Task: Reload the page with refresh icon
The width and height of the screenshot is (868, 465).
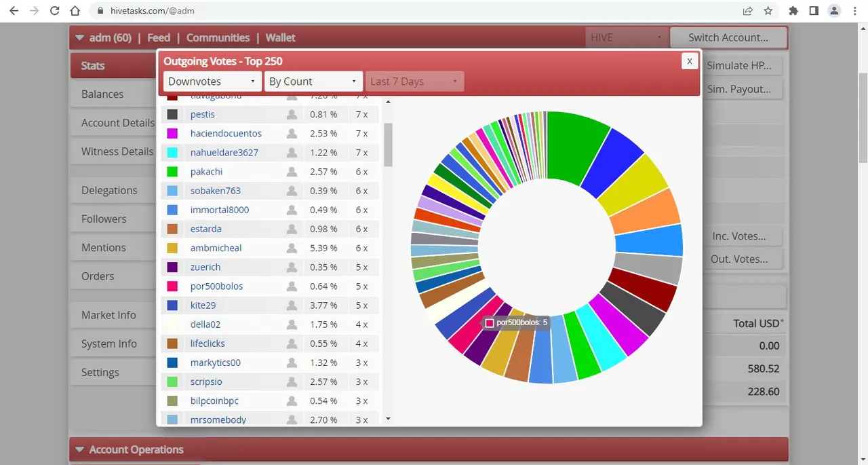Action: click(x=55, y=11)
